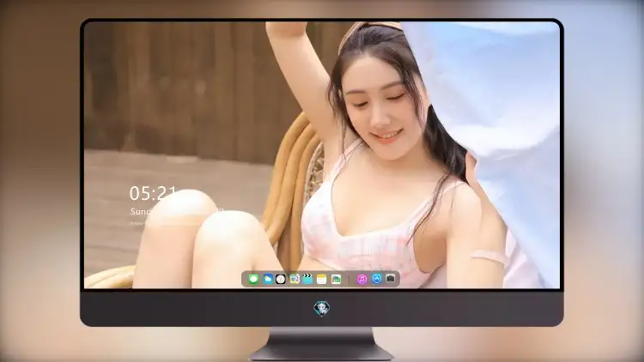Screen dimensions: 644x362
Task: Open the blue App Store icon
Action: (377, 279)
